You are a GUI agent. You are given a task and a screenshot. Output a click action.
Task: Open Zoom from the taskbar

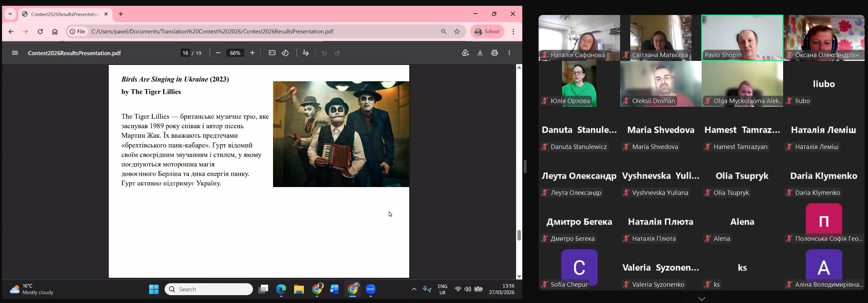(370, 289)
